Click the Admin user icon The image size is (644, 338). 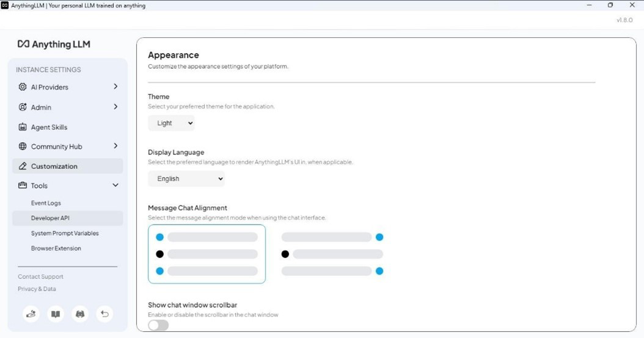tap(23, 107)
